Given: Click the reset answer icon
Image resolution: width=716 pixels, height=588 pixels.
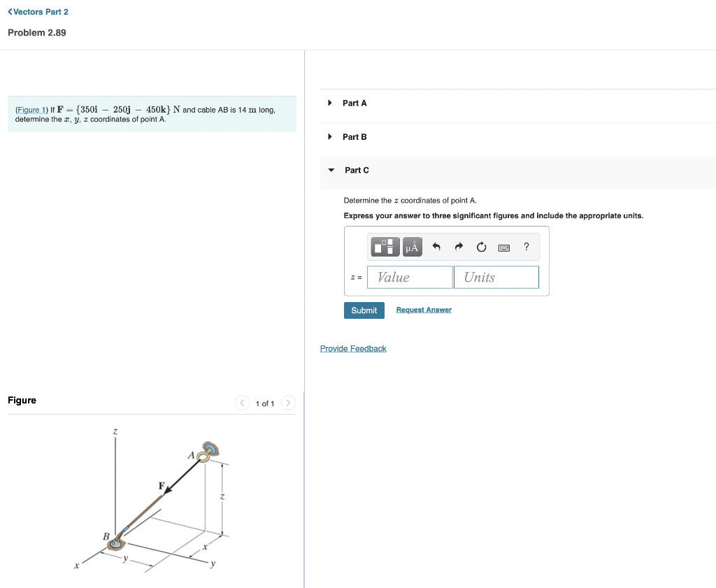Looking at the screenshot, I should point(481,246).
